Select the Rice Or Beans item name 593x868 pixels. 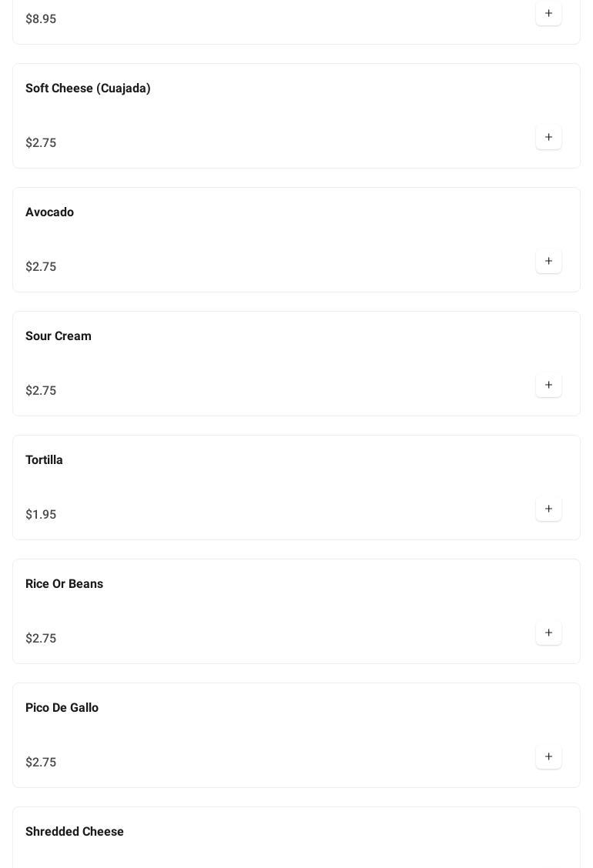[x=64, y=584]
